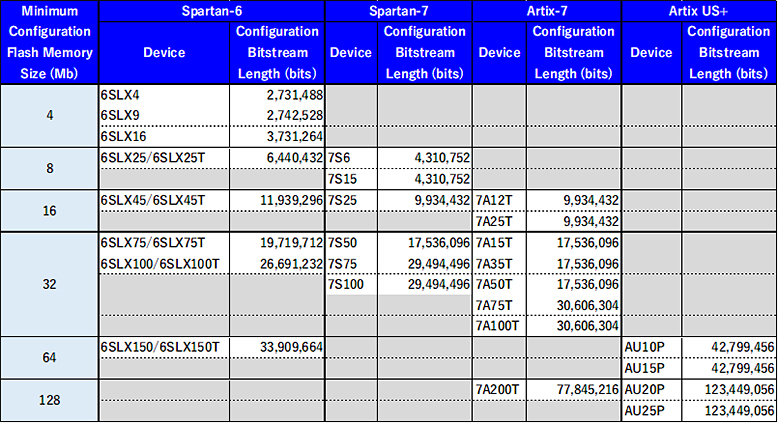Click the AU10P device cell

(x=651, y=347)
